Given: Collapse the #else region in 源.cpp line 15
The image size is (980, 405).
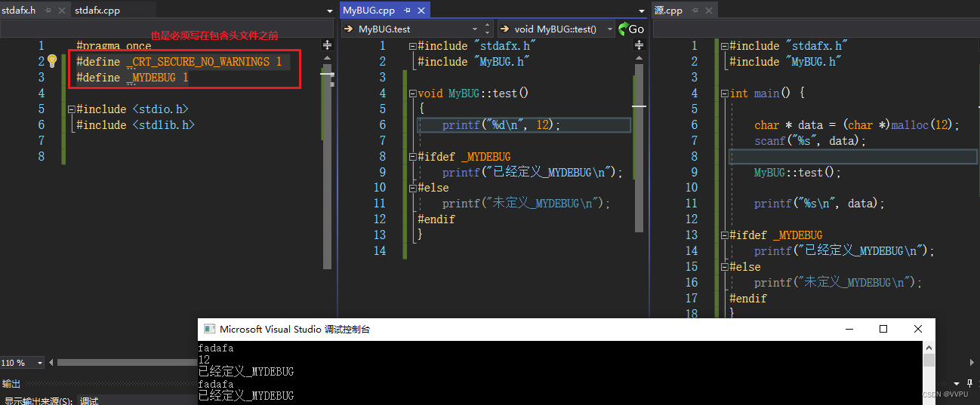Looking at the screenshot, I should pyautogui.click(x=724, y=268).
